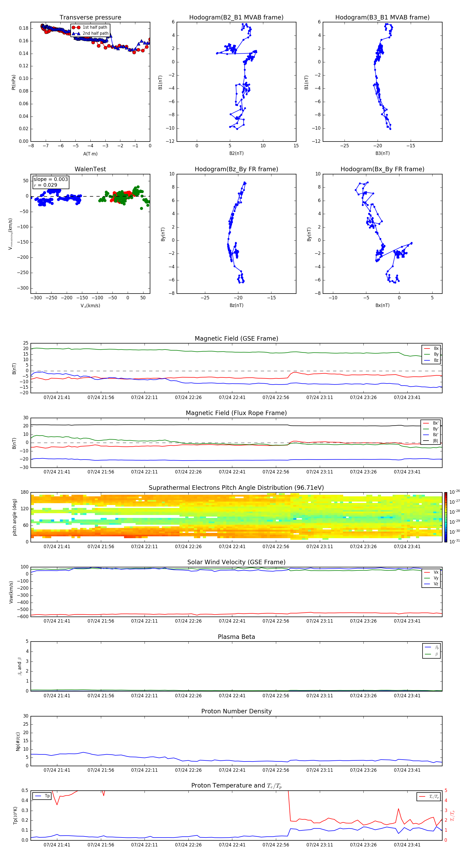Click the 'Bz(nT)' x-axis label

pyautogui.click(x=236, y=305)
